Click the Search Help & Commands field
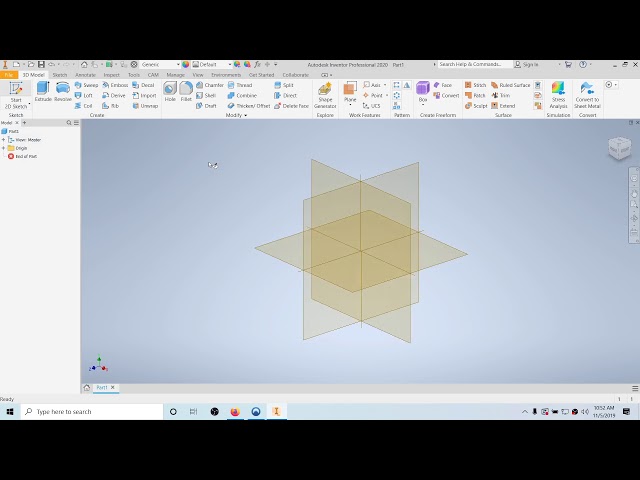This screenshot has width=640, height=480. pyautogui.click(x=475, y=64)
